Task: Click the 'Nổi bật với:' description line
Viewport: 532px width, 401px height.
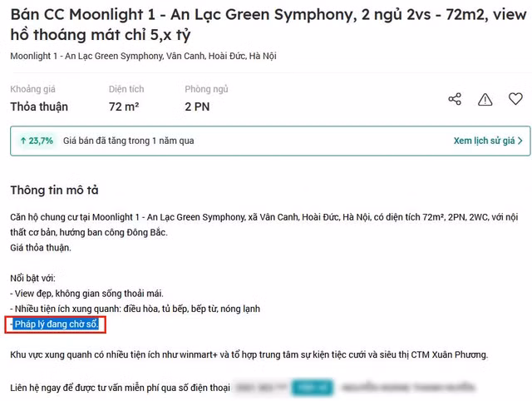Action: click(x=32, y=278)
